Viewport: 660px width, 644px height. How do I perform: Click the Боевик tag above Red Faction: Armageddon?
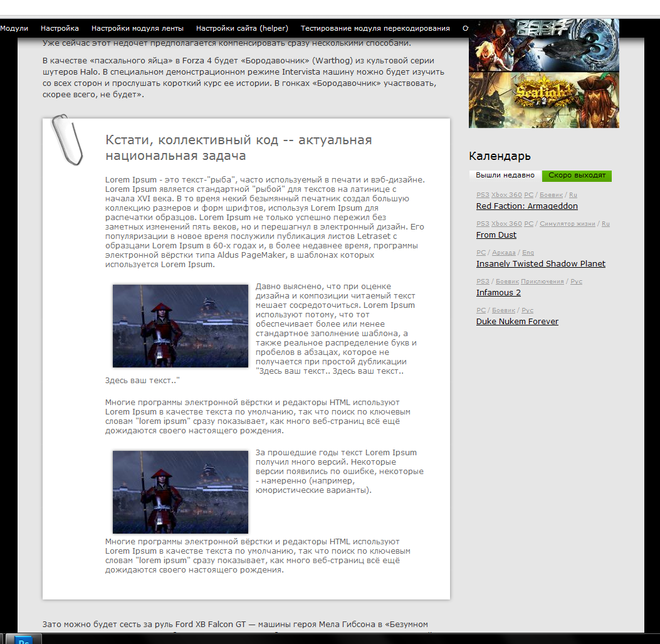coord(551,195)
